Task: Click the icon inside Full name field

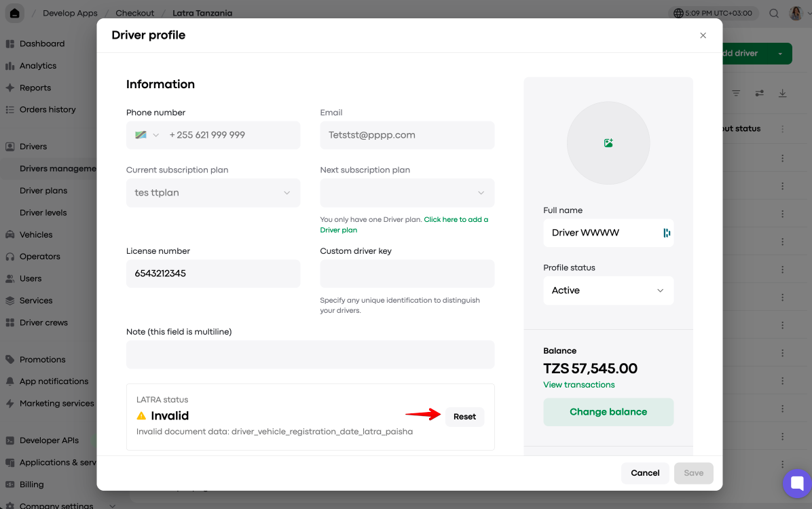Action: coord(667,233)
